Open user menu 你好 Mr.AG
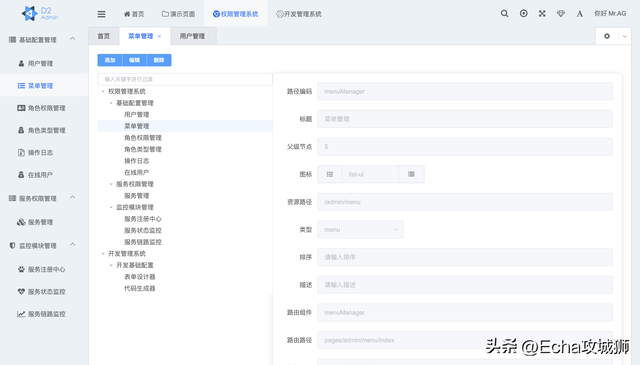The width and height of the screenshot is (640, 365). (x=610, y=13)
